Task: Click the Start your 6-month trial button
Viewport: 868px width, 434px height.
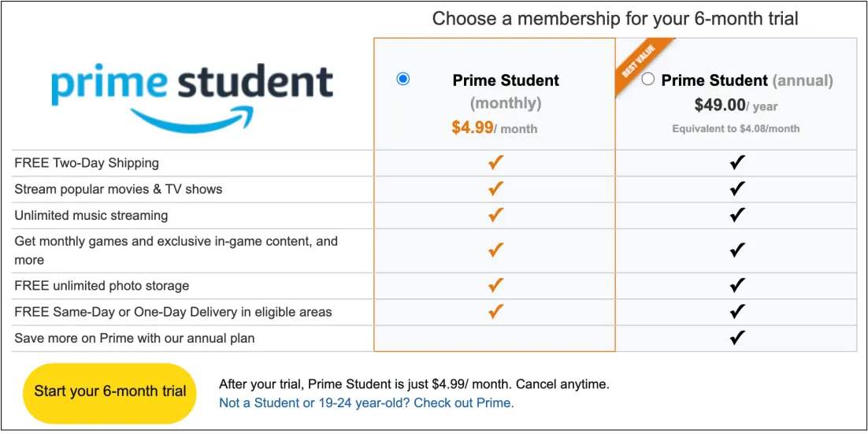Action: pos(109,391)
